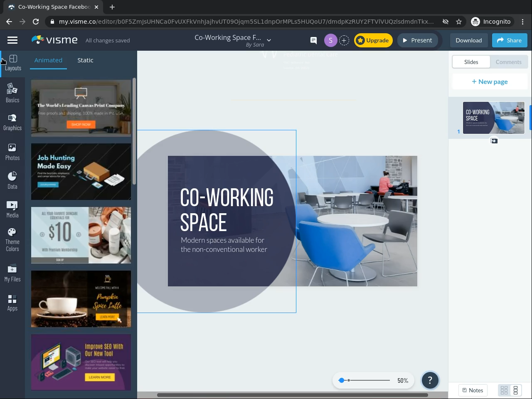Click the Visme logo
The image size is (532, 399).
[54, 40]
